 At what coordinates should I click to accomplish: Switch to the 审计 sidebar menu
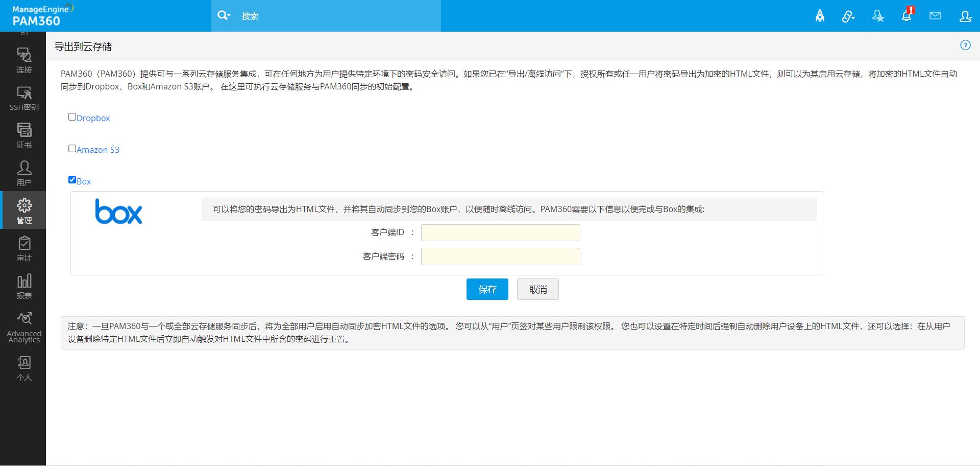(x=24, y=248)
